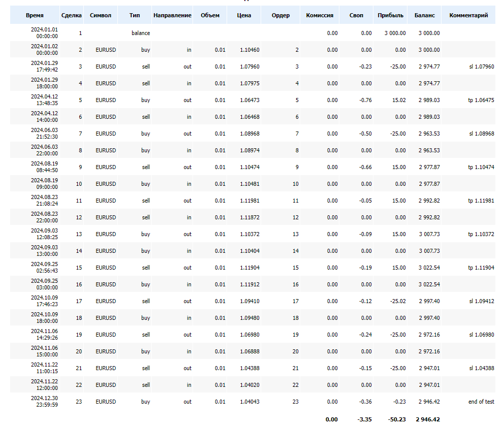
Task: Select the date 2024.11.06 14:29:26
Action: coord(44,335)
